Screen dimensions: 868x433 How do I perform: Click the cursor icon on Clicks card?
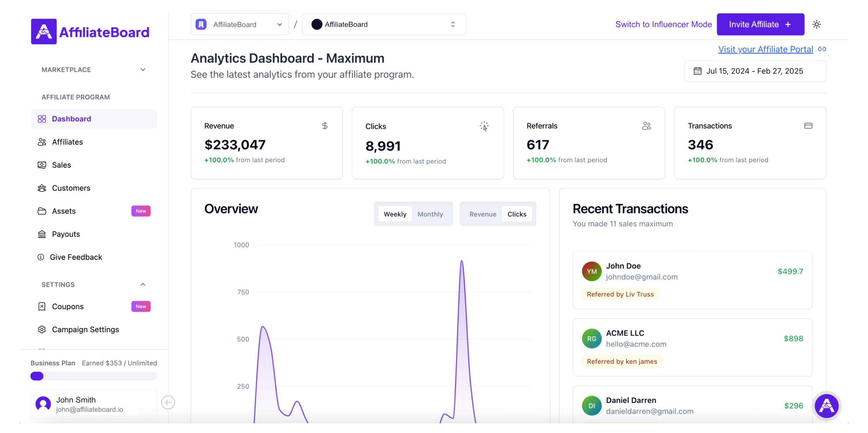[484, 126]
